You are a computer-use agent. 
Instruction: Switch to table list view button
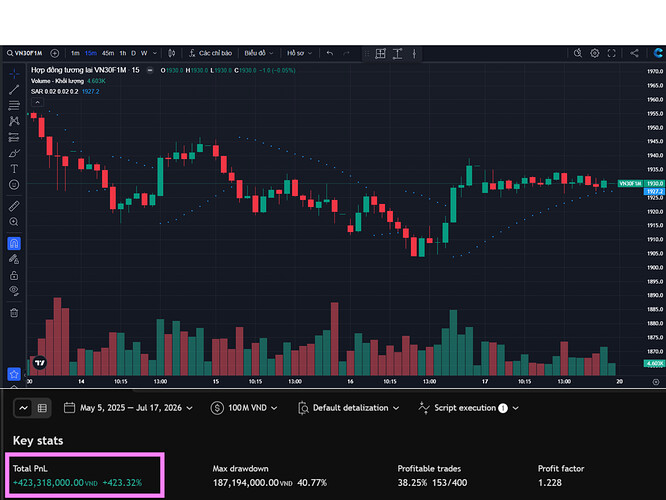[x=42, y=408]
